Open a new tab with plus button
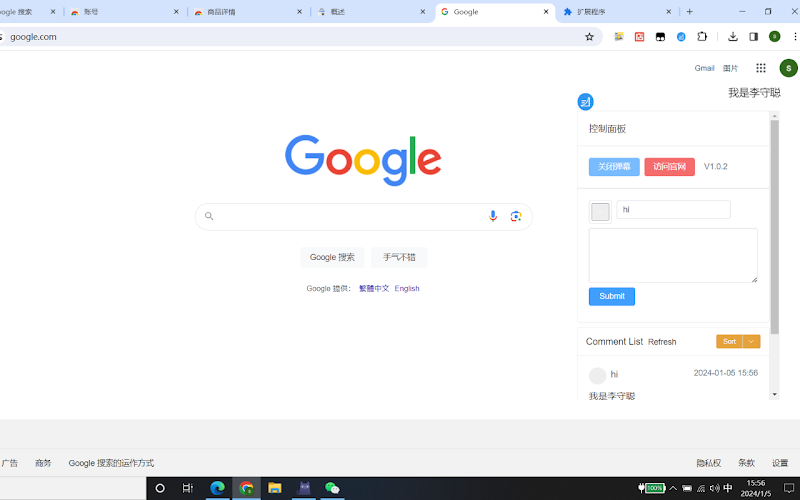800x500 pixels. 689,12
